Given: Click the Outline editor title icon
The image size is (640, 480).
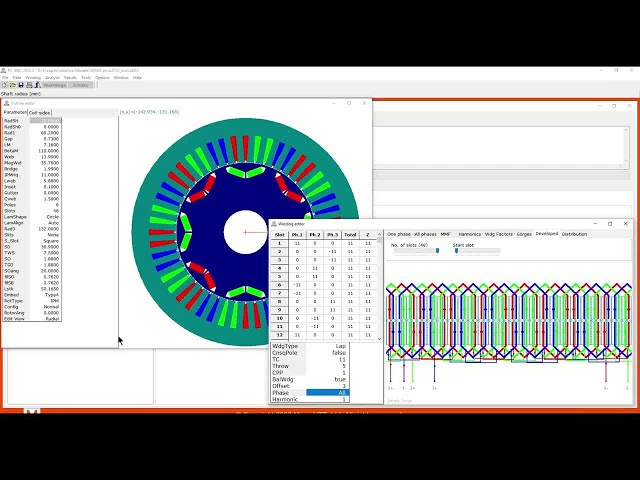Looking at the screenshot, I should (x=7, y=103).
